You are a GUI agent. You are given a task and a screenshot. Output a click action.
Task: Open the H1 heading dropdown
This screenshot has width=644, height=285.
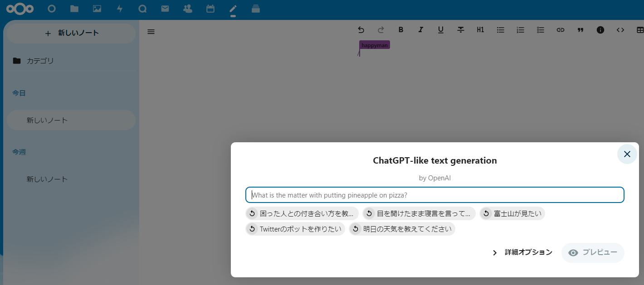[x=481, y=30]
